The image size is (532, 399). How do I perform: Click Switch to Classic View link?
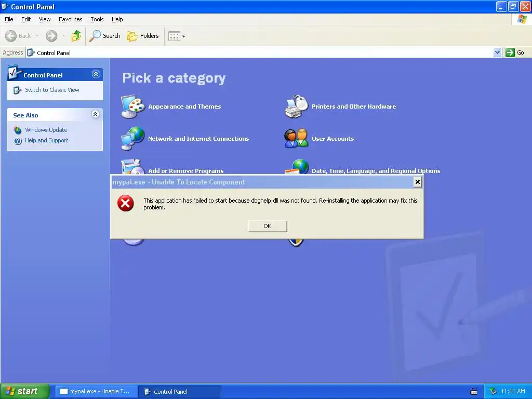click(52, 90)
